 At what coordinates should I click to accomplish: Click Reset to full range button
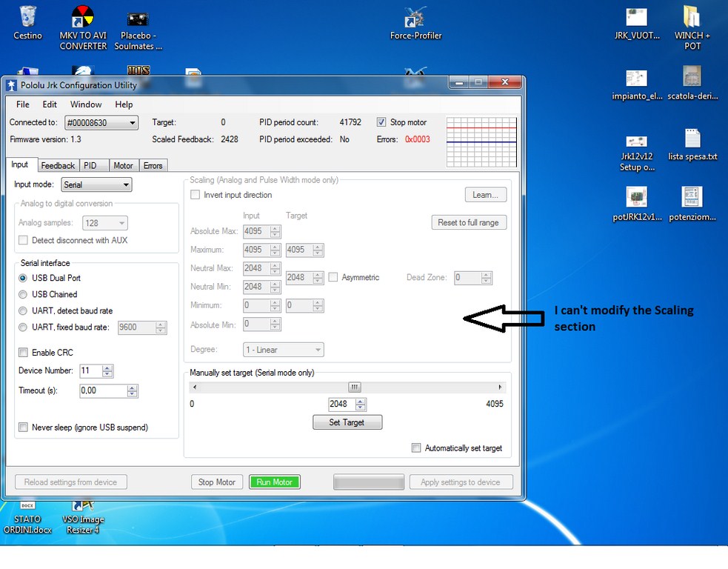click(469, 222)
